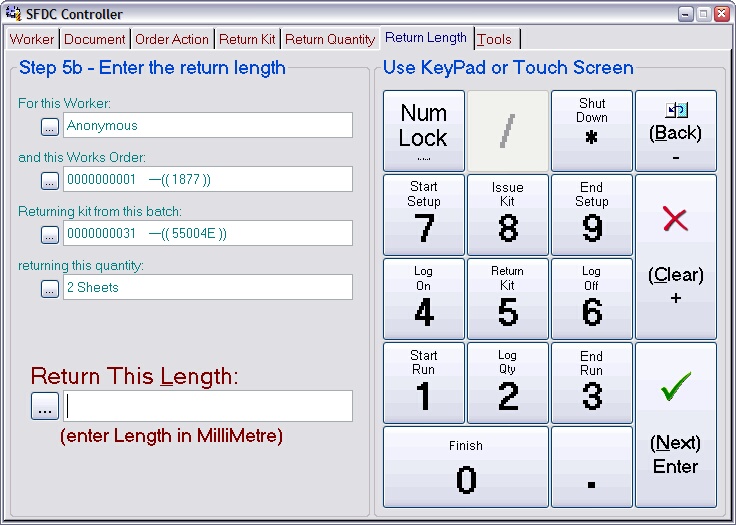Click the red X Clear button
This screenshot has width=736, height=525.
pyautogui.click(x=676, y=257)
